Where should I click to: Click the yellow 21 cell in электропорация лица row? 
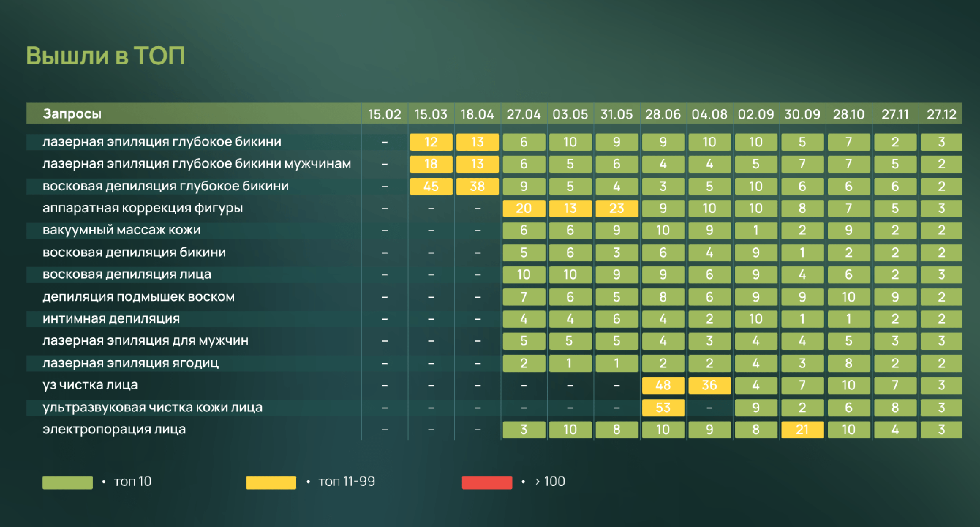coord(802,429)
